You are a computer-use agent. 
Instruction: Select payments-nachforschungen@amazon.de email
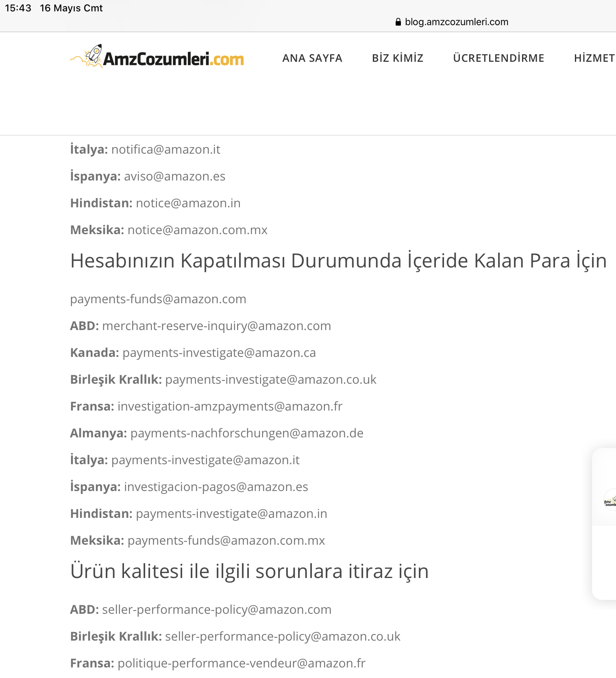click(247, 433)
